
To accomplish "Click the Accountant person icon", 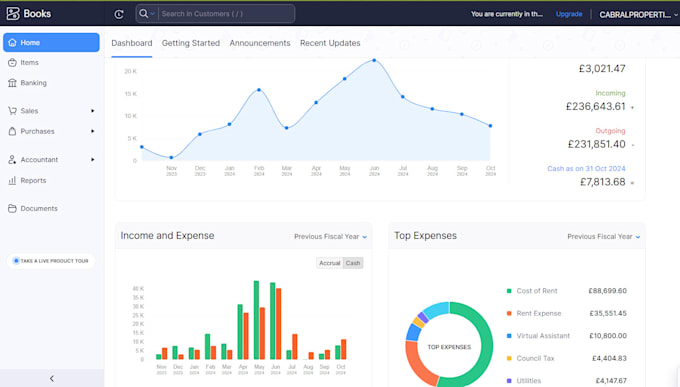I will pos(12,160).
